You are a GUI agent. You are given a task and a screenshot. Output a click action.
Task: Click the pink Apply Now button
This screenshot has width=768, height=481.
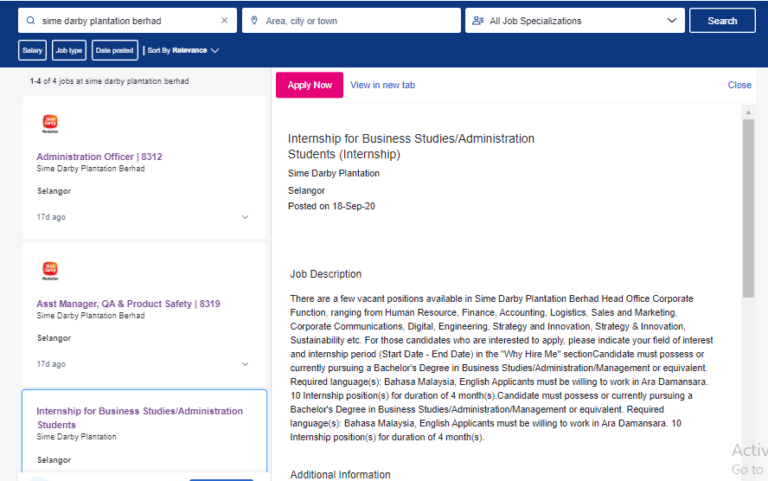[x=309, y=85]
